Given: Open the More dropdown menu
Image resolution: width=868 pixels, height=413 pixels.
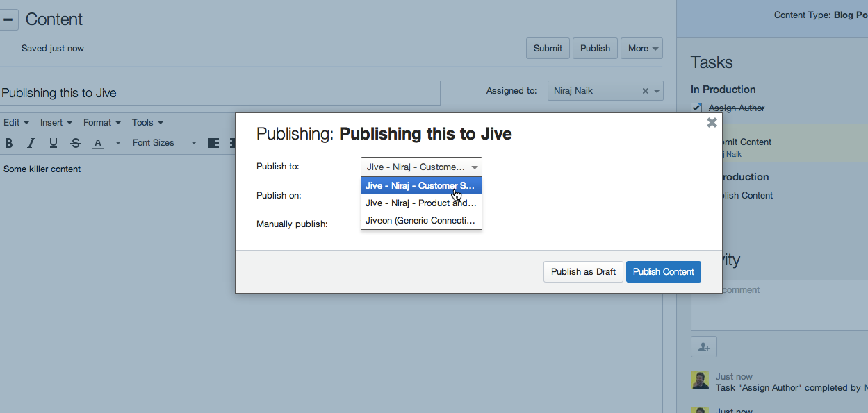Looking at the screenshot, I should [x=641, y=48].
